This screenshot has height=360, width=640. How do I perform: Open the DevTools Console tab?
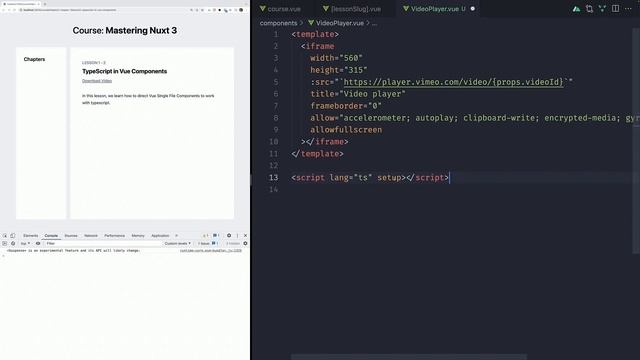click(51, 236)
